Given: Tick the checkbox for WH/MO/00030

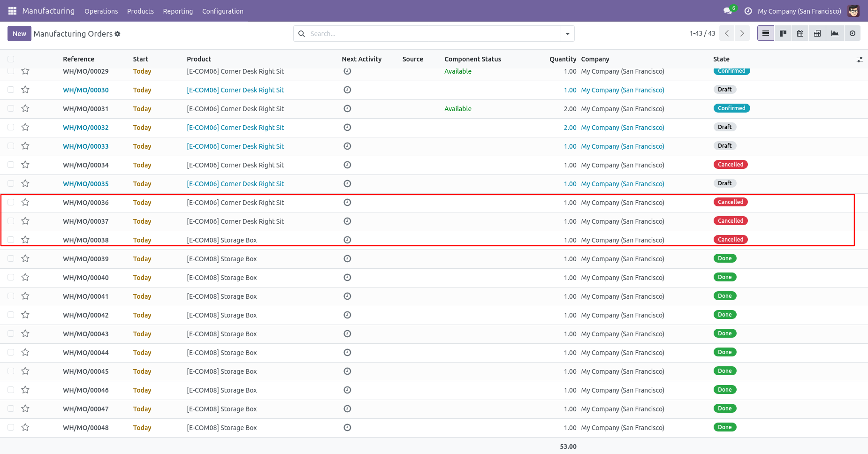Looking at the screenshot, I should (11, 90).
